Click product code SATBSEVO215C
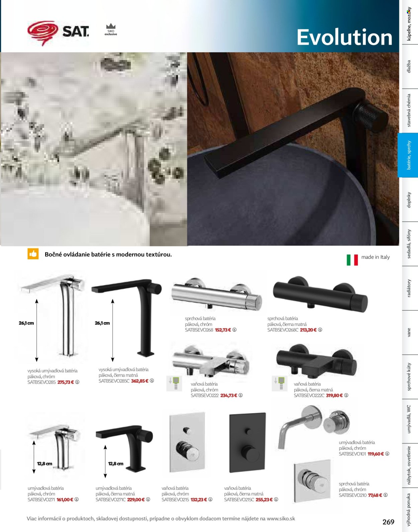Viewport: 418px width, 532px height. (239, 500)
